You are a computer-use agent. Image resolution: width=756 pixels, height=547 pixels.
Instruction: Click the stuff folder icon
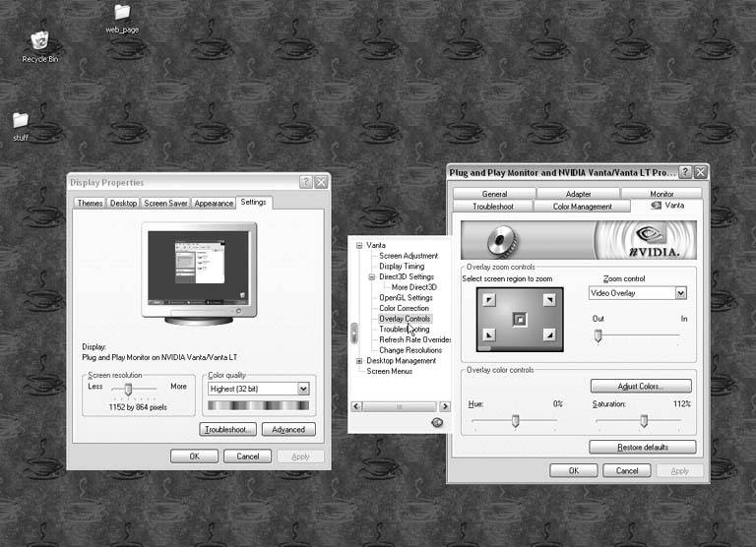(x=21, y=120)
